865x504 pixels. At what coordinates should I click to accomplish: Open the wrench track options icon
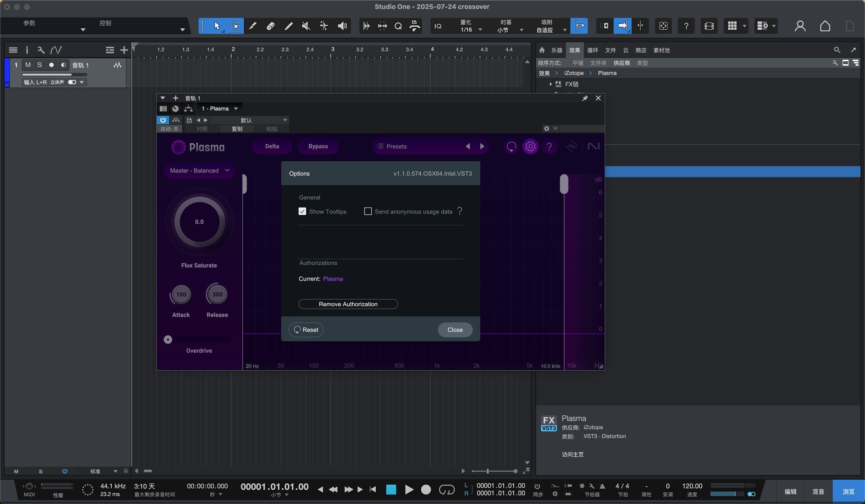[x=41, y=50]
